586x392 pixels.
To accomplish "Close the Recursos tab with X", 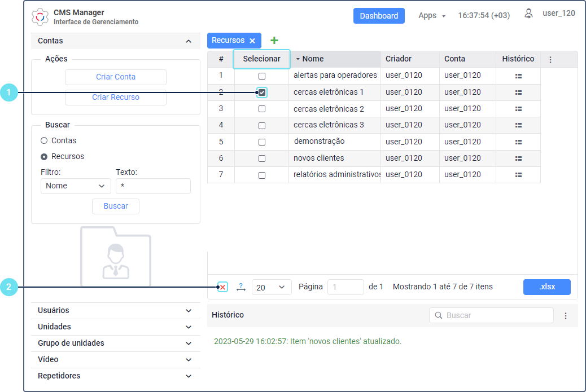I will tap(252, 41).
